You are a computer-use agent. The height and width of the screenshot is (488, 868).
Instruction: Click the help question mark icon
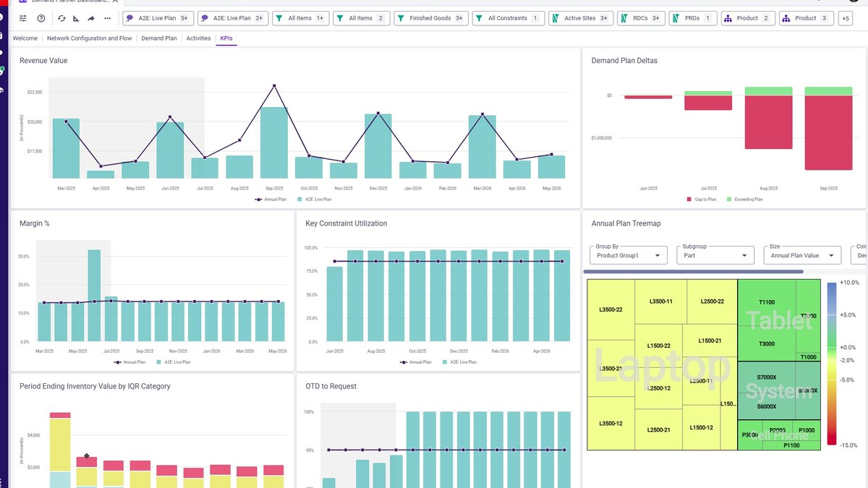click(x=41, y=18)
